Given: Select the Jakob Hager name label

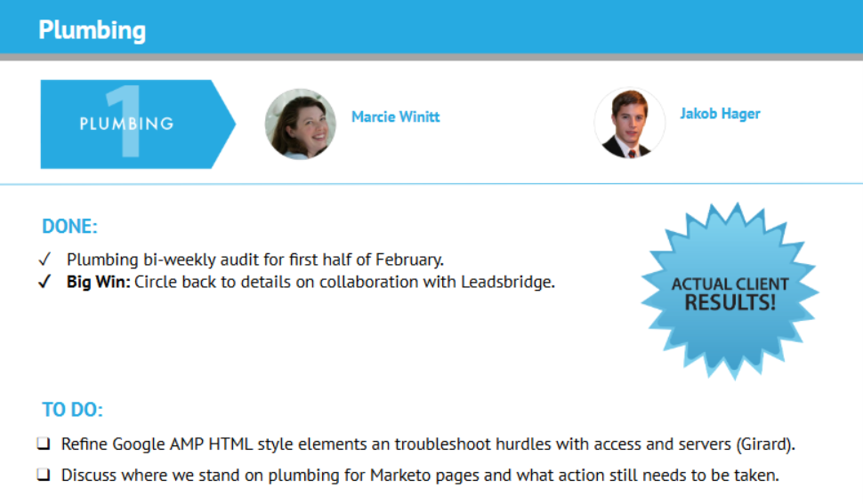Looking at the screenshot, I should [x=720, y=114].
